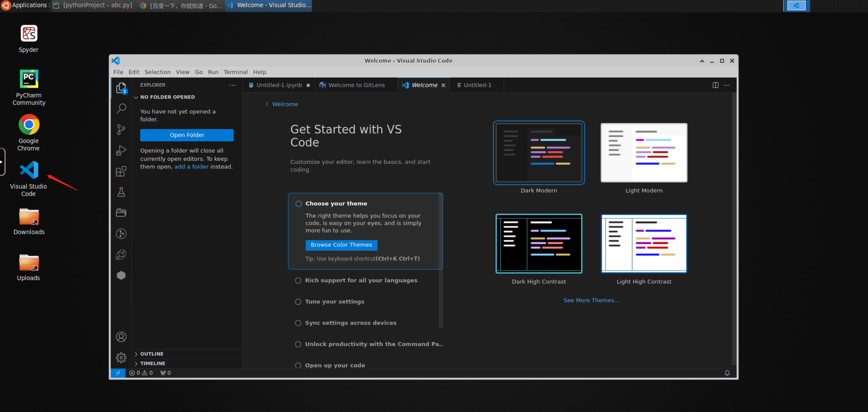The image size is (868, 412).
Task: Apply the Light Modern theme thumbnail
Action: [644, 153]
